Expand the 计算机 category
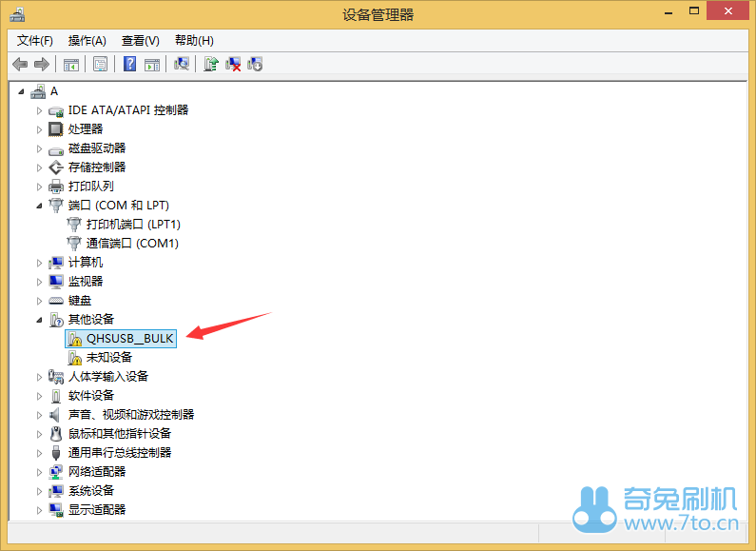Image resolution: width=756 pixels, height=551 pixels. (40, 263)
